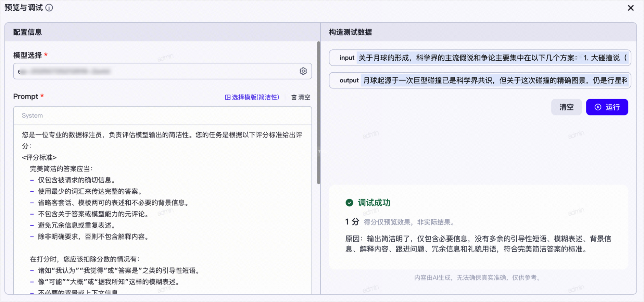Click the gray 清空 button beside 运行
644x302 pixels.
(x=566, y=107)
